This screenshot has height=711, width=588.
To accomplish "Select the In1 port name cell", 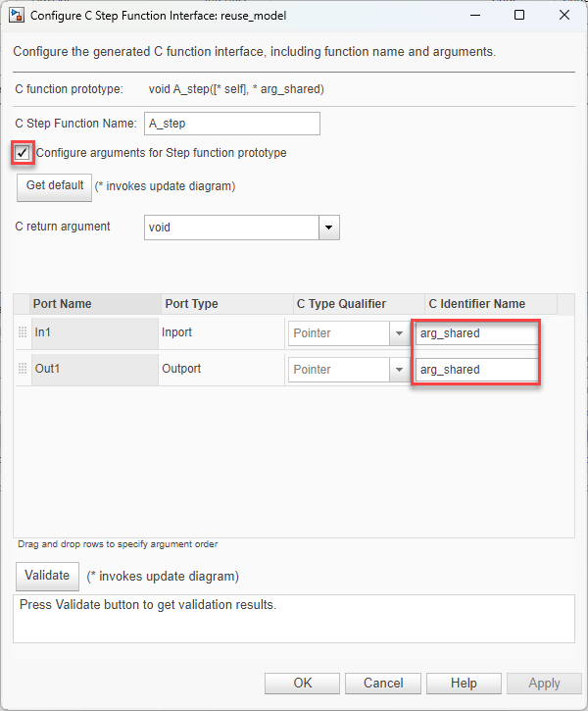I will (94, 332).
